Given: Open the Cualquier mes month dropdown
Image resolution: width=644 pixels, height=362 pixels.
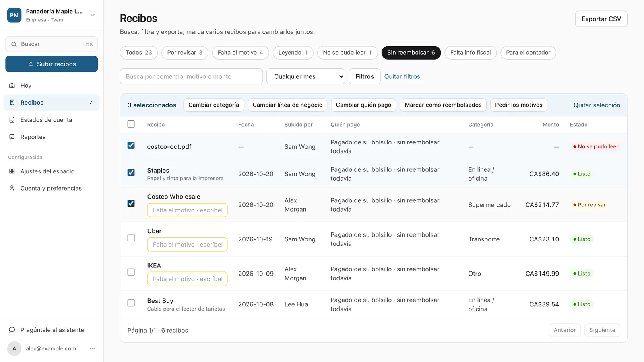Looking at the screenshot, I should [306, 76].
